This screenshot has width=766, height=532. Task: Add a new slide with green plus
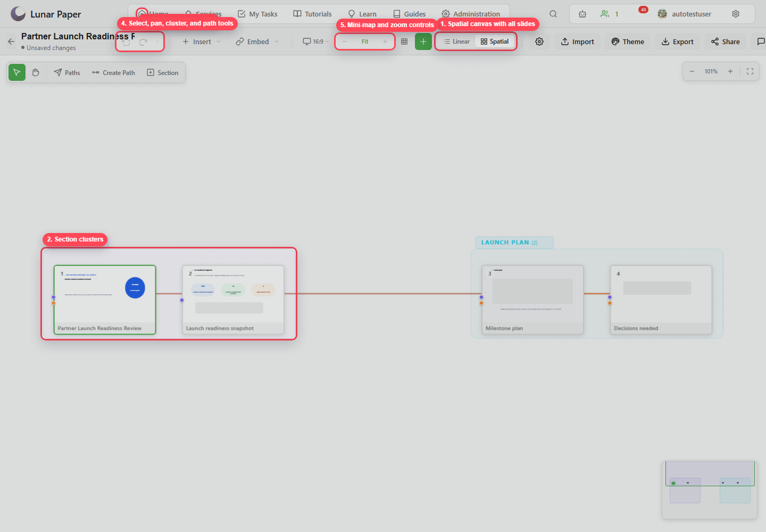(423, 41)
